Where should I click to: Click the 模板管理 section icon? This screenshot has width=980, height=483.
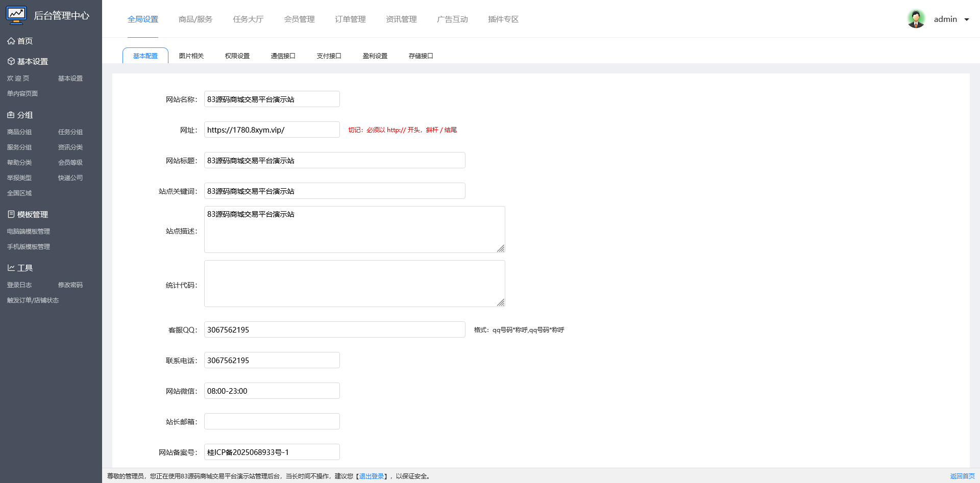click(11, 214)
